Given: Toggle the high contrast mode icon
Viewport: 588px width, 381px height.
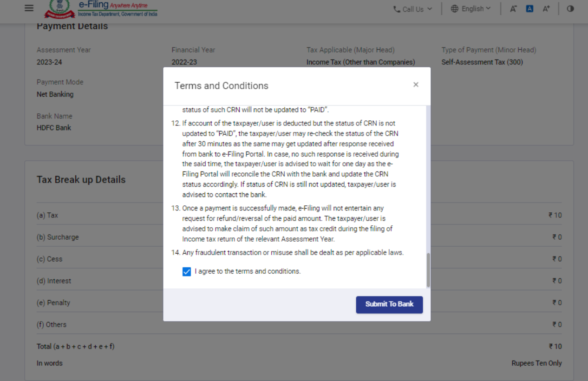Looking at the screenshot, I should coord(570,9).
